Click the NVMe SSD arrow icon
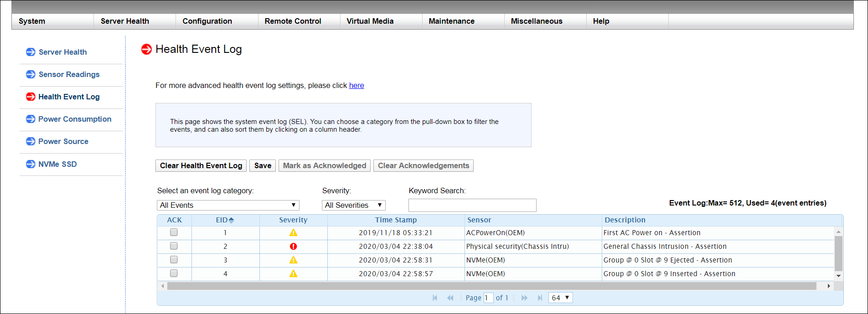Screen dimensions: 868x314 [31, 164]
